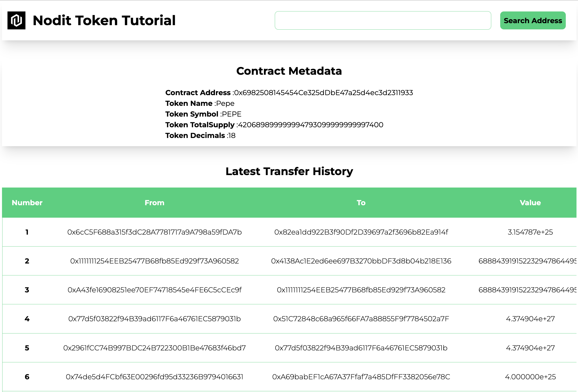
Task: Click the Token Symbol PEPE text
Action: tap(231, 114)
